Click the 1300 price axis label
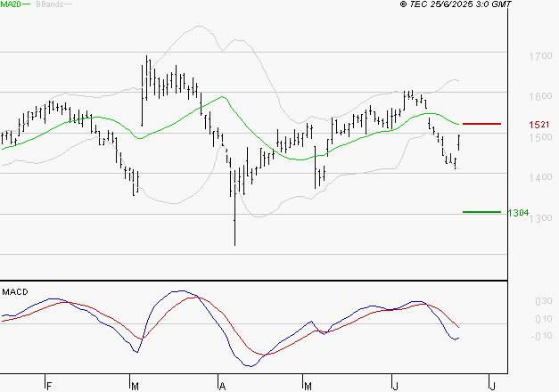 click(541, 217)
